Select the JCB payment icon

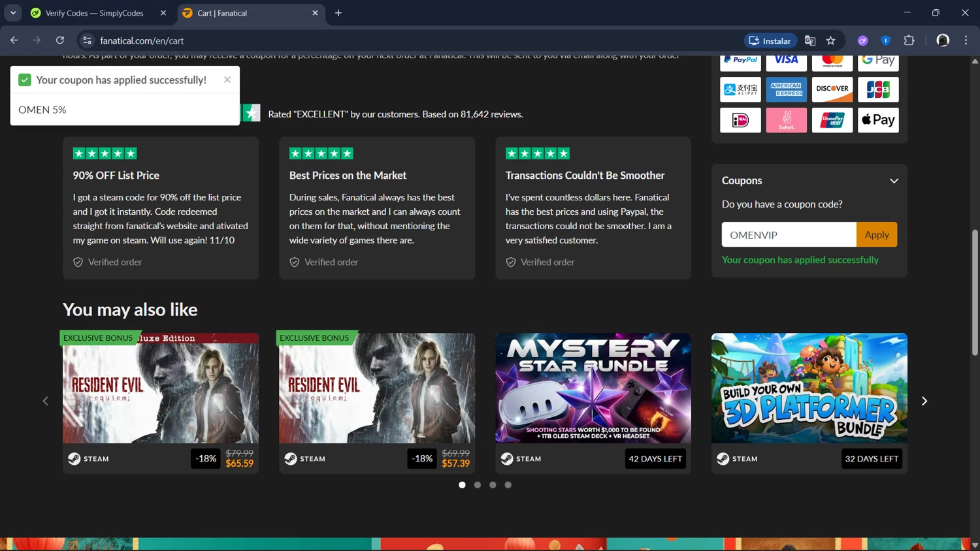(878, 89)
